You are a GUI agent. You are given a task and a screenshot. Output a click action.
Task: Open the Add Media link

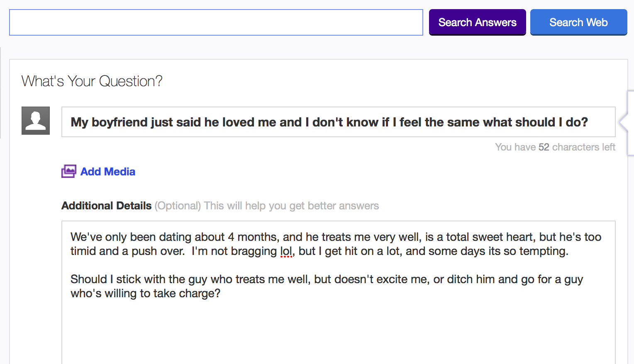point(107,172)
